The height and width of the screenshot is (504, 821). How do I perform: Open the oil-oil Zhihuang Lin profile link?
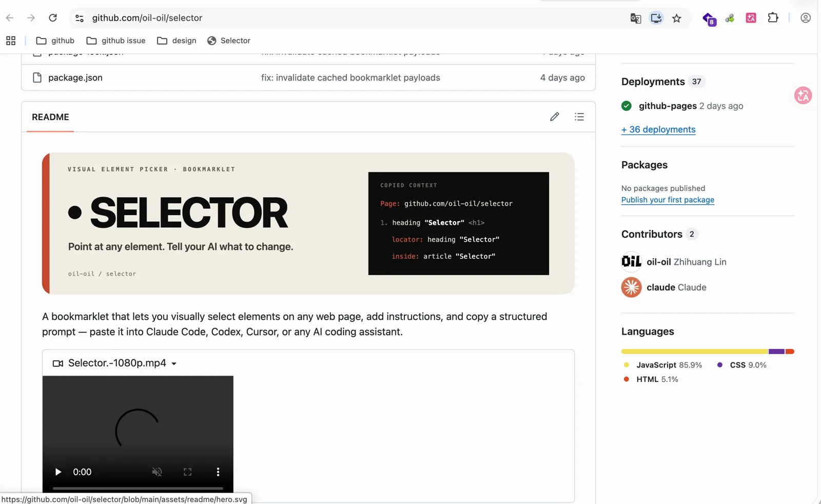click(687, 262)
